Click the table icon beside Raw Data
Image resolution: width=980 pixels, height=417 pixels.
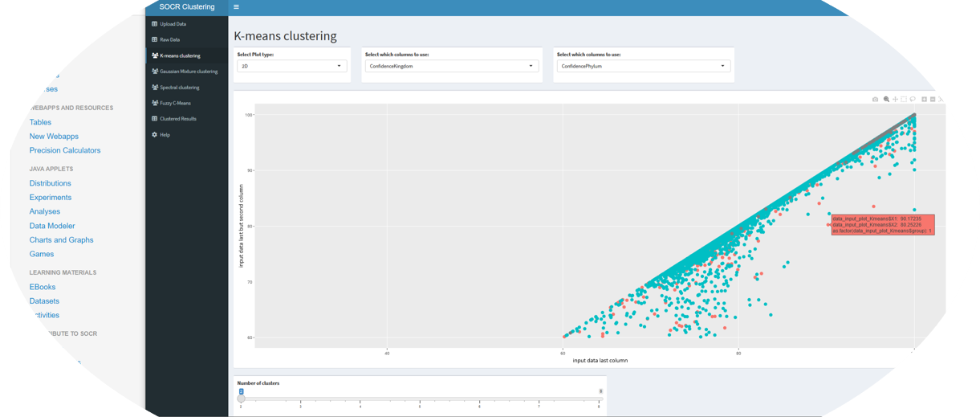point(155,39)
